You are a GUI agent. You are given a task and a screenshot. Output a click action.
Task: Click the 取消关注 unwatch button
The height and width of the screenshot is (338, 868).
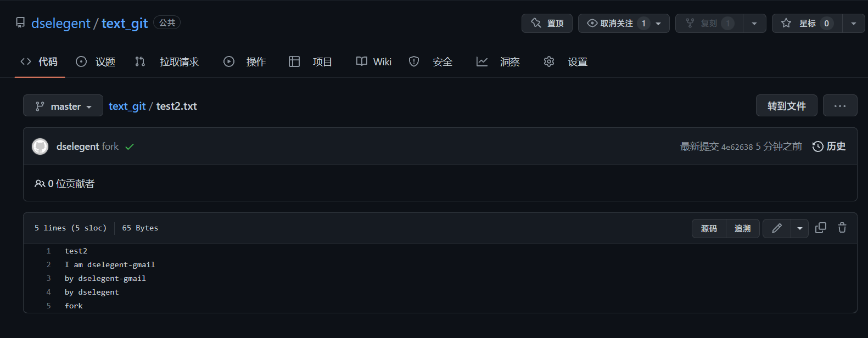click(x=617, y=23)
